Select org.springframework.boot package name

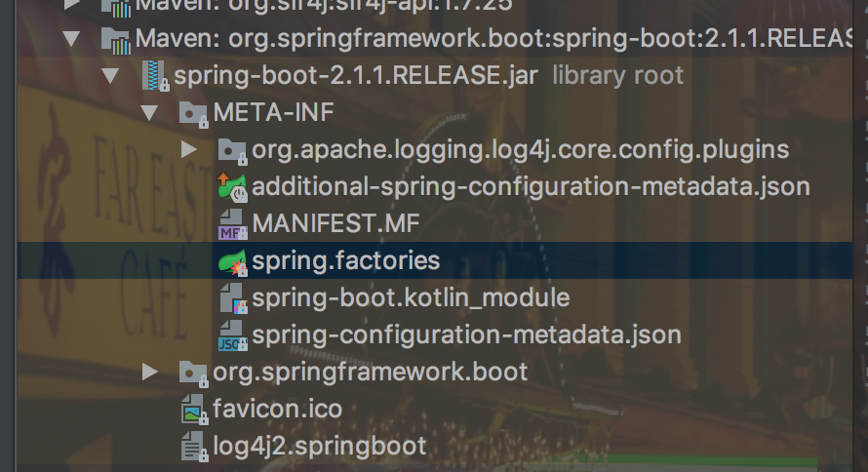[x=371, y=373]
